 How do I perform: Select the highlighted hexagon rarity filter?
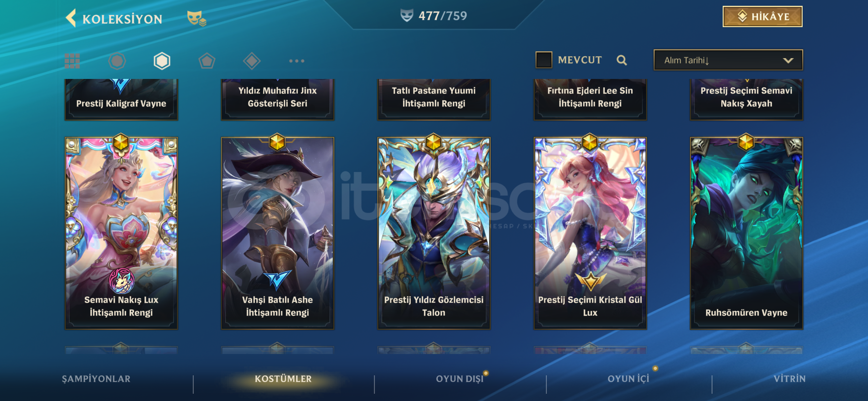(162, 61)
